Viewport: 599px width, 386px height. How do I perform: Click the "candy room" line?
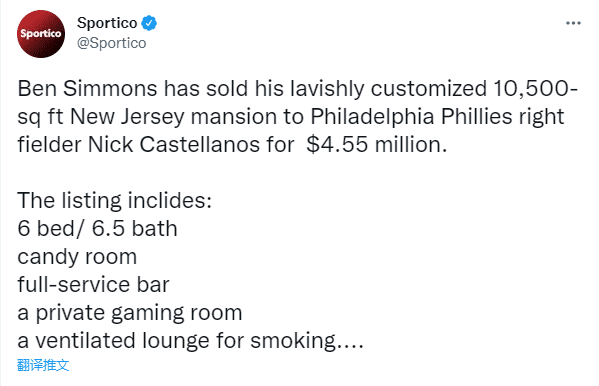(x=77, y=257)
